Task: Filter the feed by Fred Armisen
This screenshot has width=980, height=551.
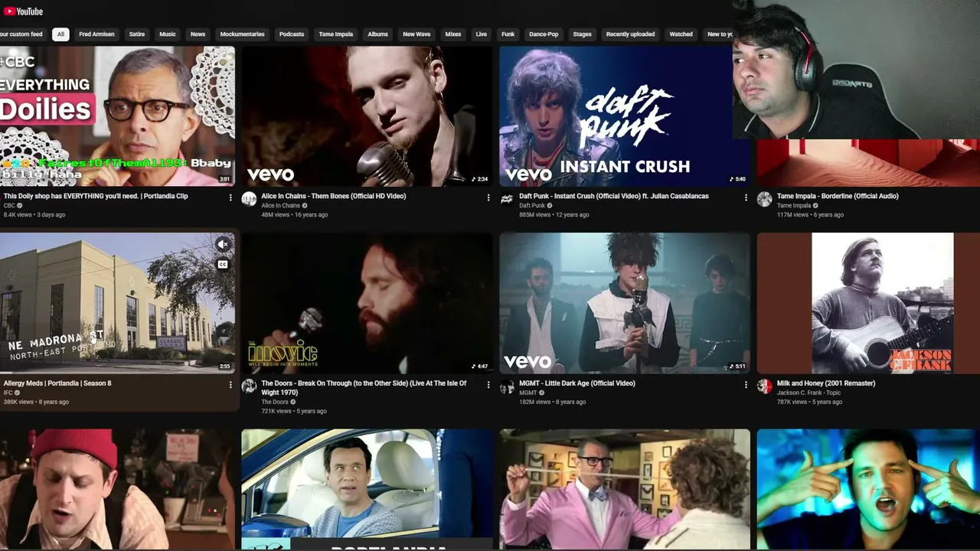Action: click(x=96, y=34)
